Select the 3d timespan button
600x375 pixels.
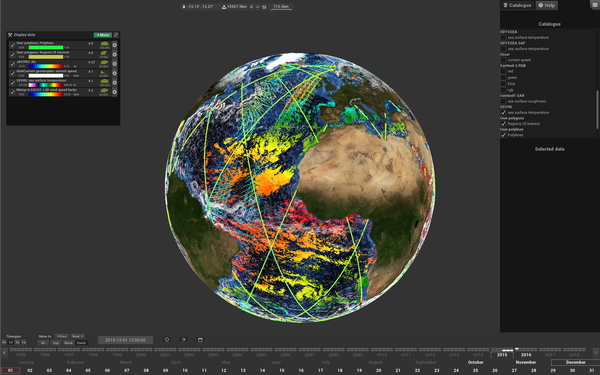(17, 342)
